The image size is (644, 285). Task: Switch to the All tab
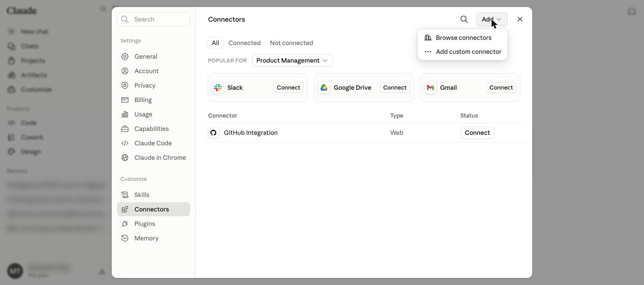[215, 43]
